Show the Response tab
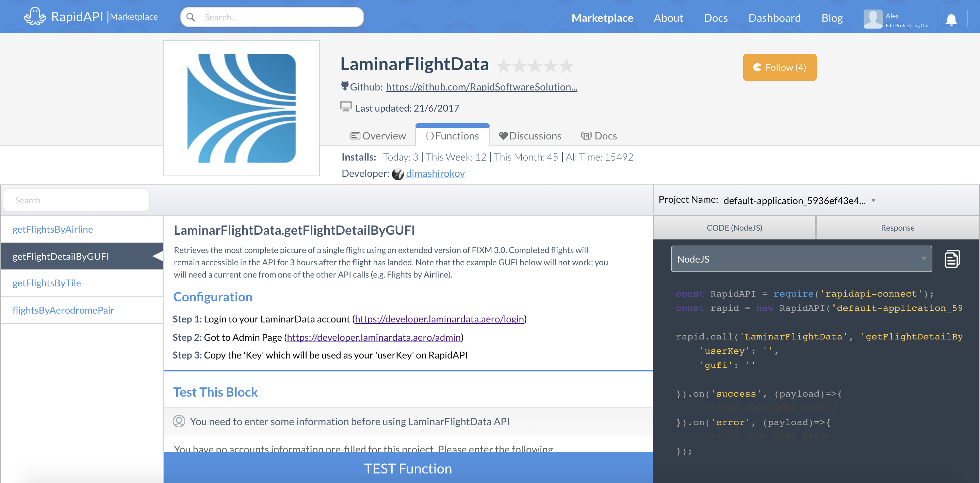 point(897,228)
